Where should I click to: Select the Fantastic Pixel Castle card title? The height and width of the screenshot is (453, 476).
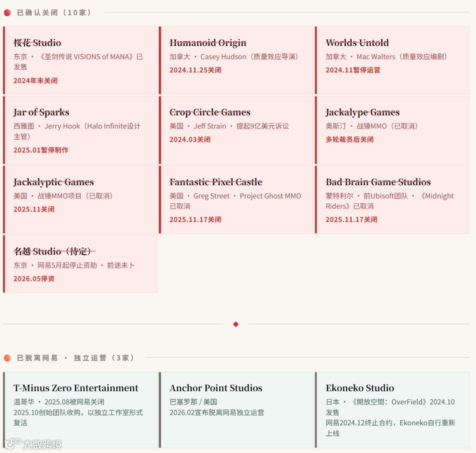click(x=216, y=182)
